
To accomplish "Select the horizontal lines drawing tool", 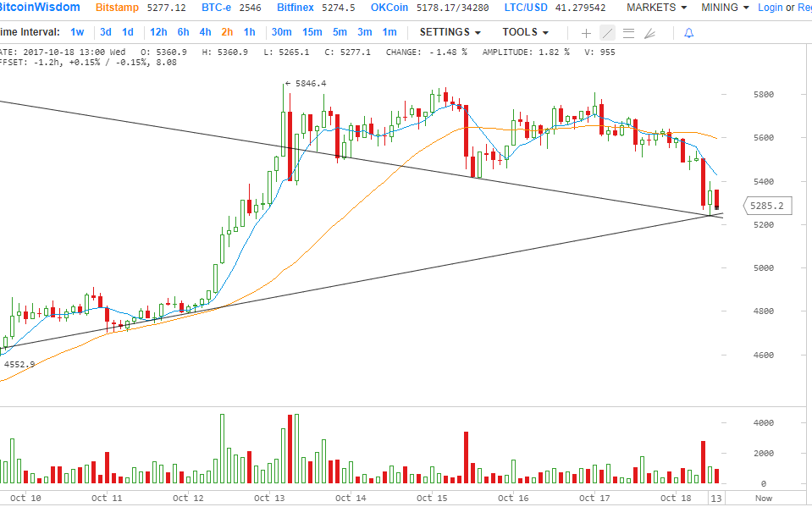I will coord(628,33).
